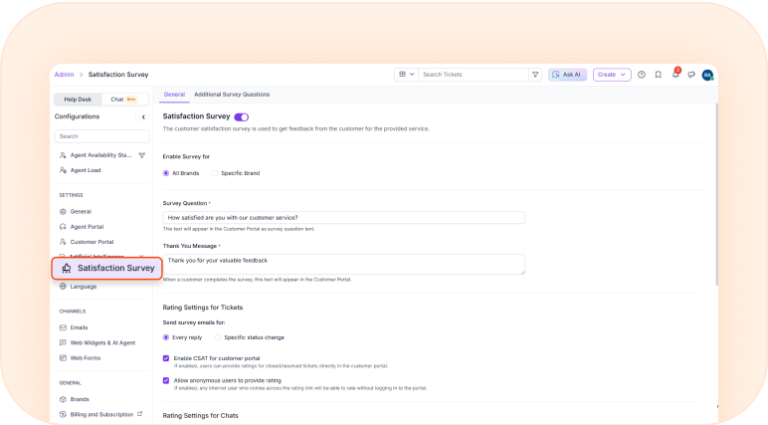The height and width of the screenshot is (425, 768).
Task: Open Billing and Subscription
Action: (101, 414)
